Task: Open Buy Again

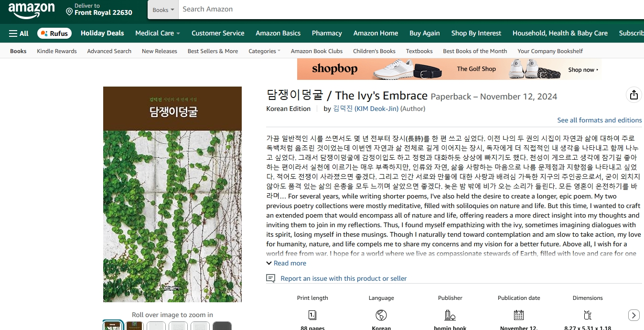Action: pos(425,33)
